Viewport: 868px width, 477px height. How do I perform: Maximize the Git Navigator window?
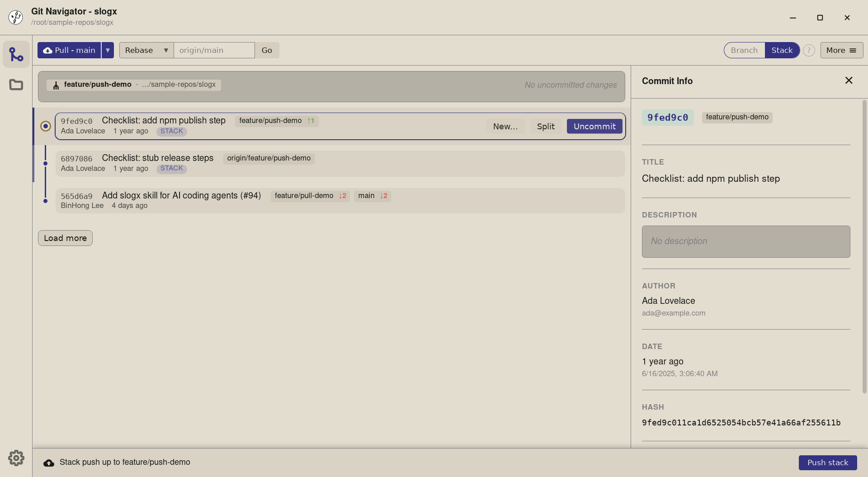click(820, 18)
